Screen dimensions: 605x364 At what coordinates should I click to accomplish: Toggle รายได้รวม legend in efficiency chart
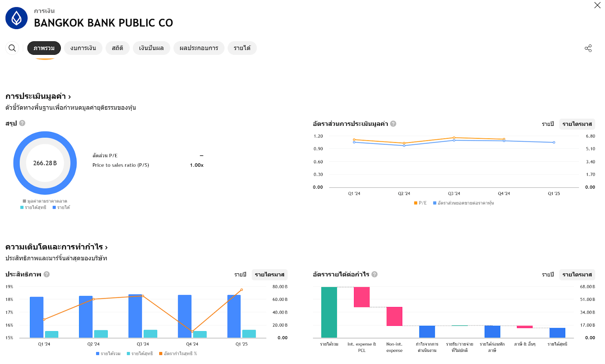point(108,354)
